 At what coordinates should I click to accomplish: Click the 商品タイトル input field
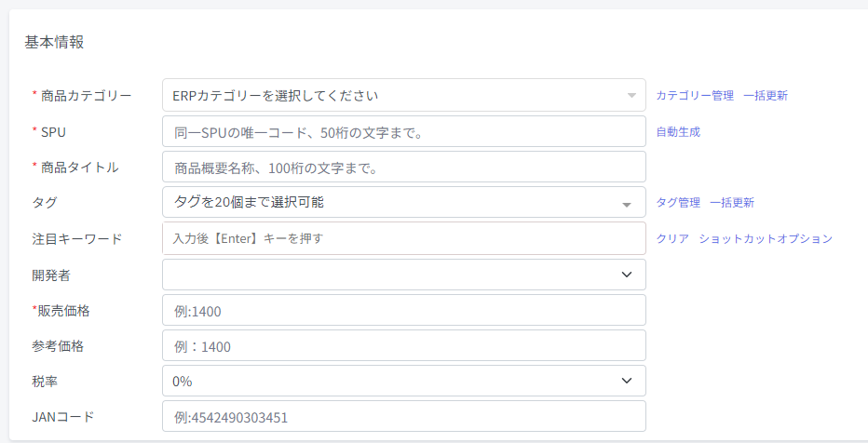[x=404, y=167]
